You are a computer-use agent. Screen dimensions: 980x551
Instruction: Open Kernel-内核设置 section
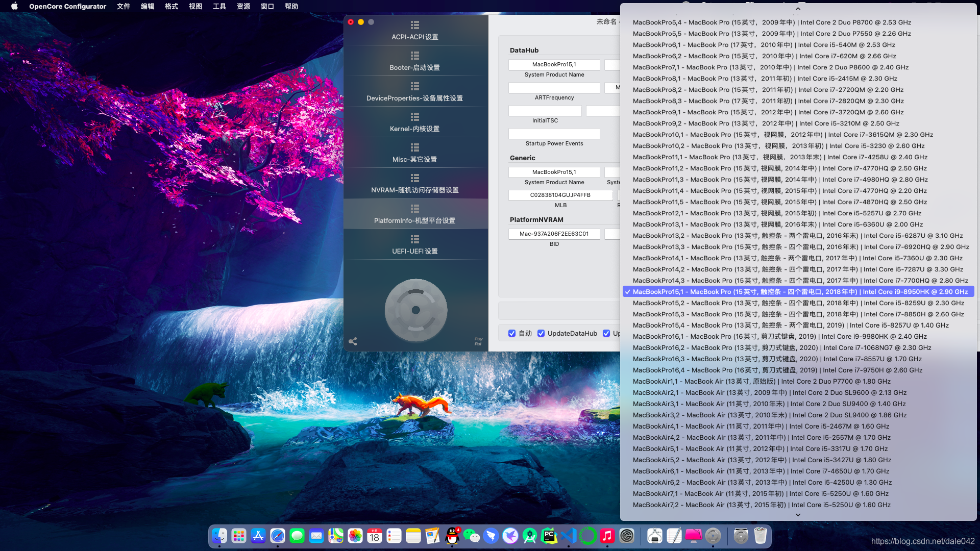tap(415, 122)
